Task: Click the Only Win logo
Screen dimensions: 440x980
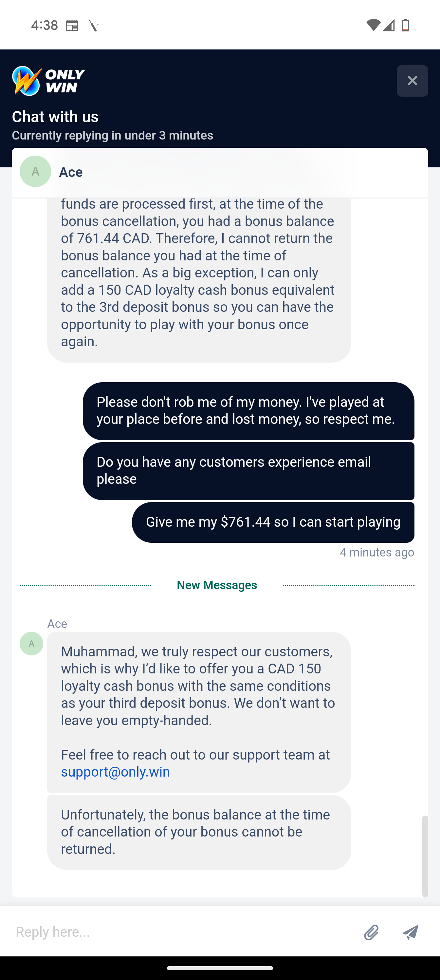Action: pos(48,81)
